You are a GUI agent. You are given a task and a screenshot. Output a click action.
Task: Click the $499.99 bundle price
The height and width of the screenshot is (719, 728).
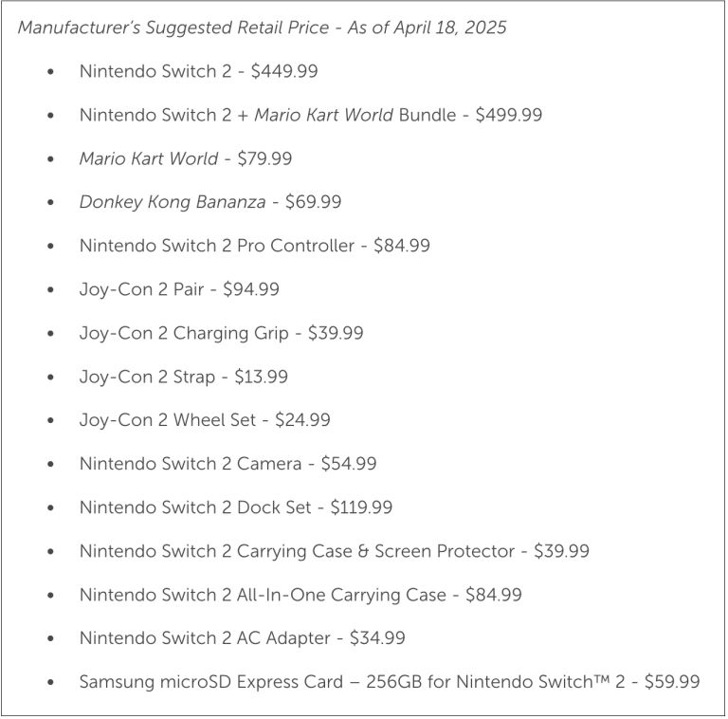point(509,115)
